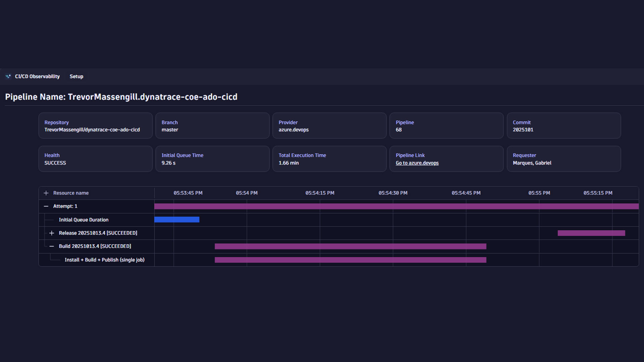The height and width of the screenshot is (362, 644).
Task: Click the Health SUCCESS info card
Action: pyautogui.click(x=95, y=159)
